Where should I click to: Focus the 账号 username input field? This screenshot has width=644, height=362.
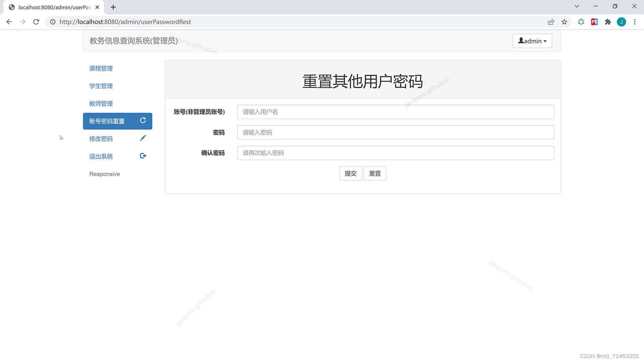395,112
